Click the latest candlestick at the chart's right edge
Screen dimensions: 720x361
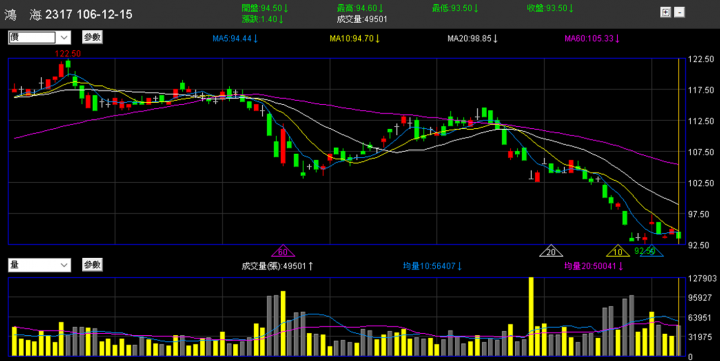pos(678,235)
